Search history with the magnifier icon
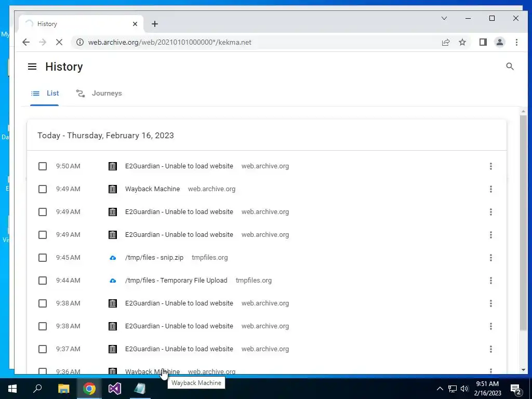Viewport: 532px width, 399px height. click(510, 66)
